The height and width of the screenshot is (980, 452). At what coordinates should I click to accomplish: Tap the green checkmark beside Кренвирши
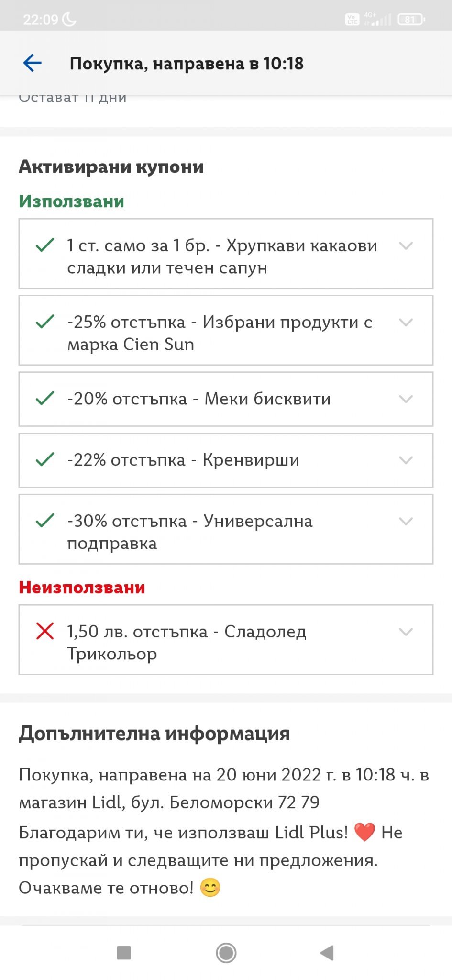point(45,460)
